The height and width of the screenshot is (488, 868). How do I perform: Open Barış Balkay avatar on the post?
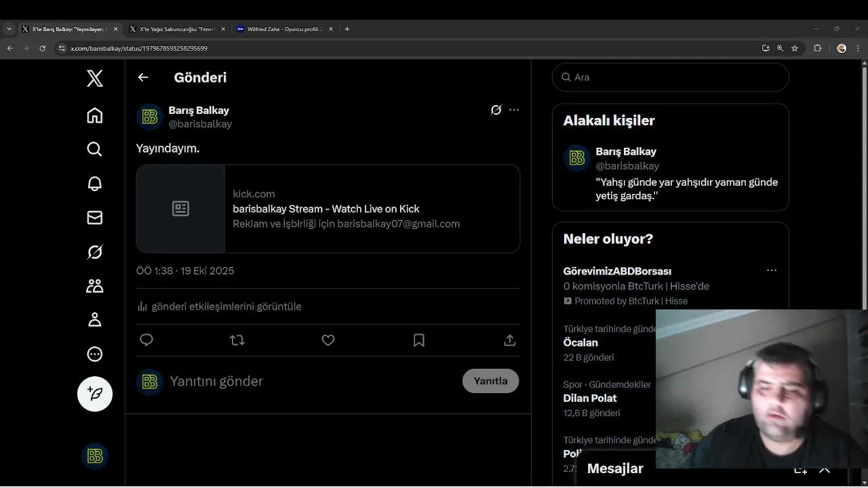(x=150, y=117)
